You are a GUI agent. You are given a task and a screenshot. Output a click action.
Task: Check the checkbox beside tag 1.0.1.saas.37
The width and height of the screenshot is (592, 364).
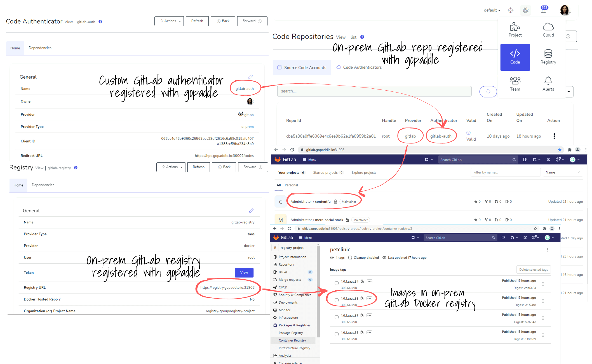(337, 317)
